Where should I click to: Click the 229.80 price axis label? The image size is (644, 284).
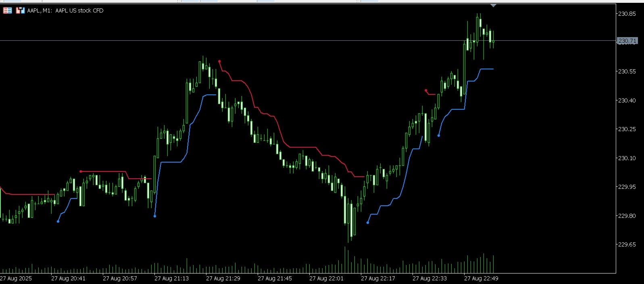pos(627,216)
